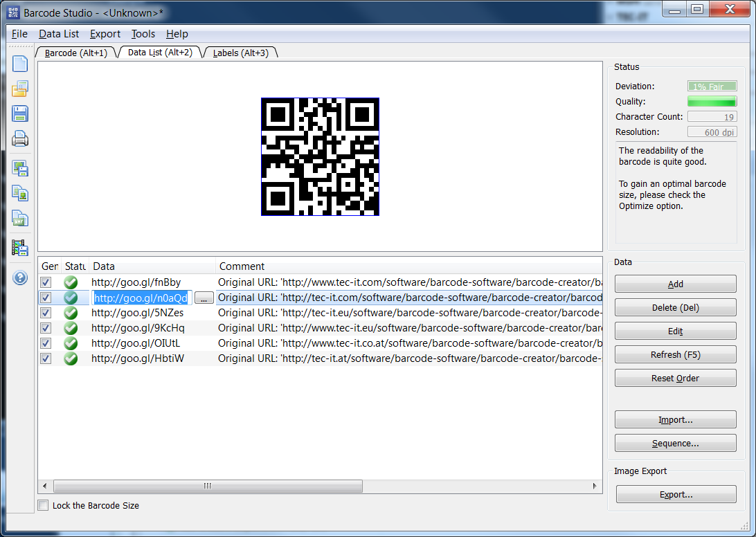Click the export barcode image icon
The image size is (756, 537).
pyautogui.click(x=20, y=168)
